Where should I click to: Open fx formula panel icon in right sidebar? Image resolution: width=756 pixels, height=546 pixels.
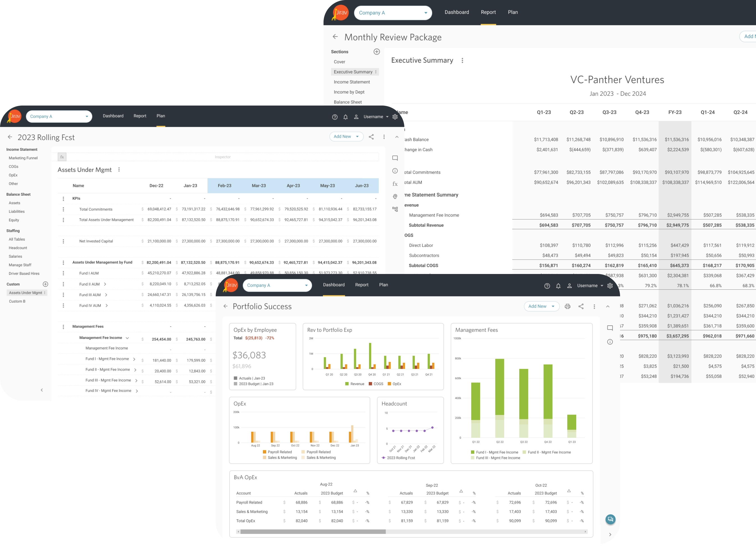[395, 184]
